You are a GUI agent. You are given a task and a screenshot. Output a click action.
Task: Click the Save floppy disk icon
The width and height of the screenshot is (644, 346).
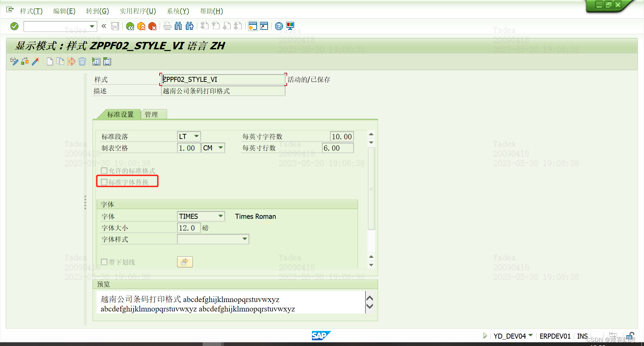coord(115,26)
